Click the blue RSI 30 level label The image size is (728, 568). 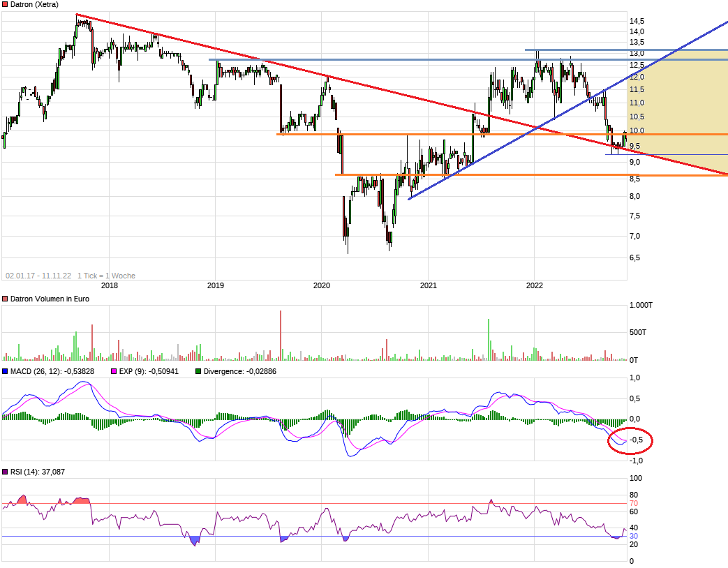634,536
